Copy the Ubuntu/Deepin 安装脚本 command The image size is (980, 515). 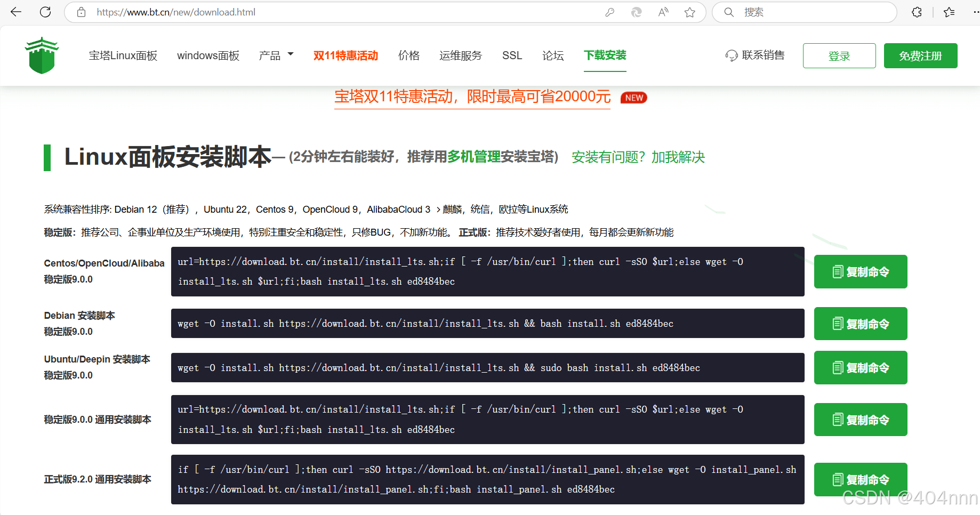861,368
